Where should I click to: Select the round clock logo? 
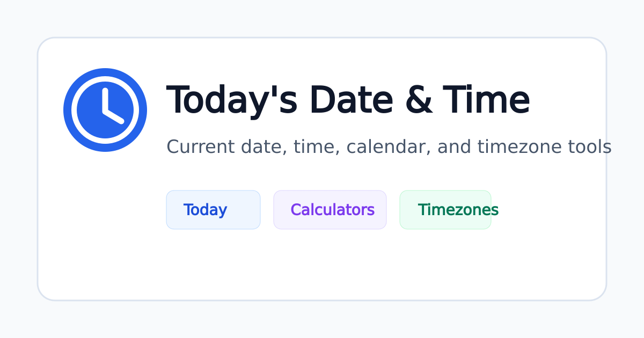point(105,110)
